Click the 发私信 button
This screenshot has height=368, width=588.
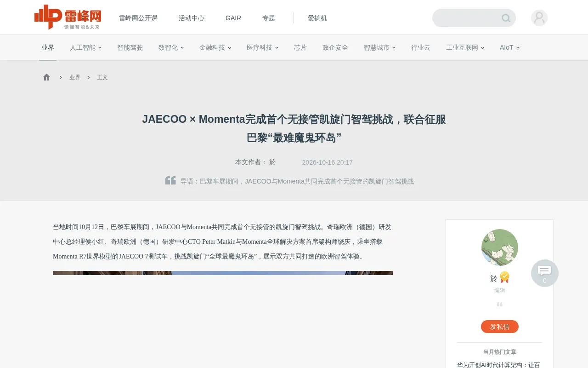[500, 327]
